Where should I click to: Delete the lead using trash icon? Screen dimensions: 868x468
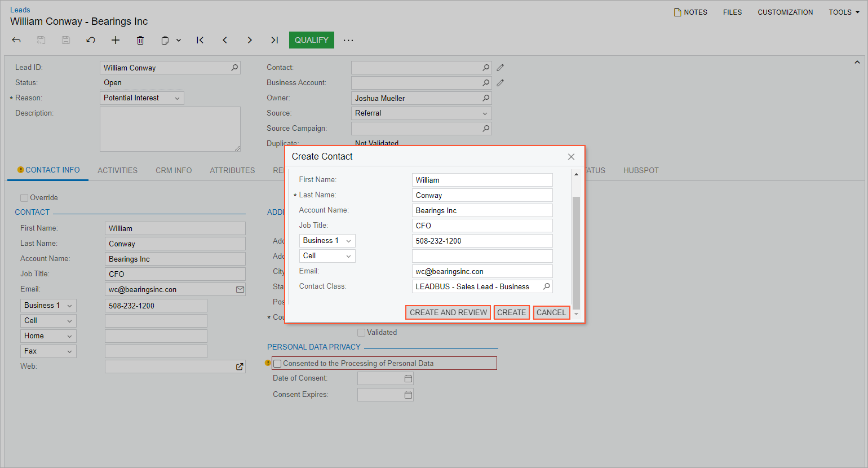coord(140,40)
